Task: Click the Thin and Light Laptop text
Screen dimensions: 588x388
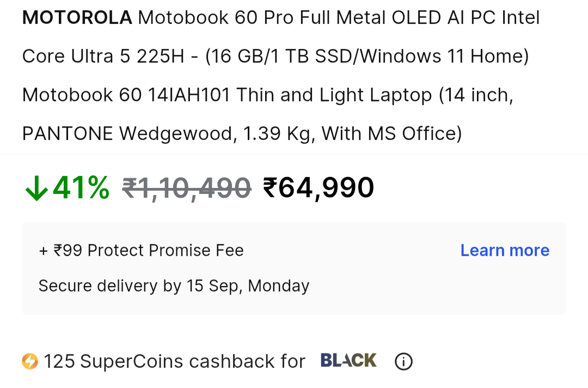Action: 334,95
